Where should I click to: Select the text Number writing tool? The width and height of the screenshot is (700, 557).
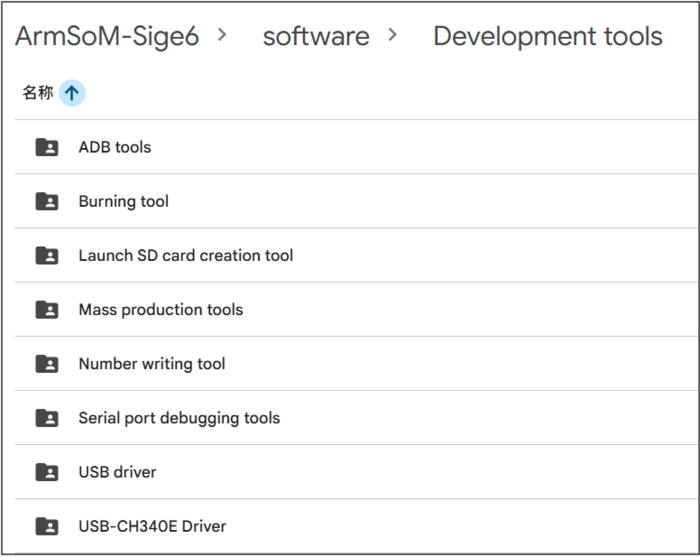point(152,364)
